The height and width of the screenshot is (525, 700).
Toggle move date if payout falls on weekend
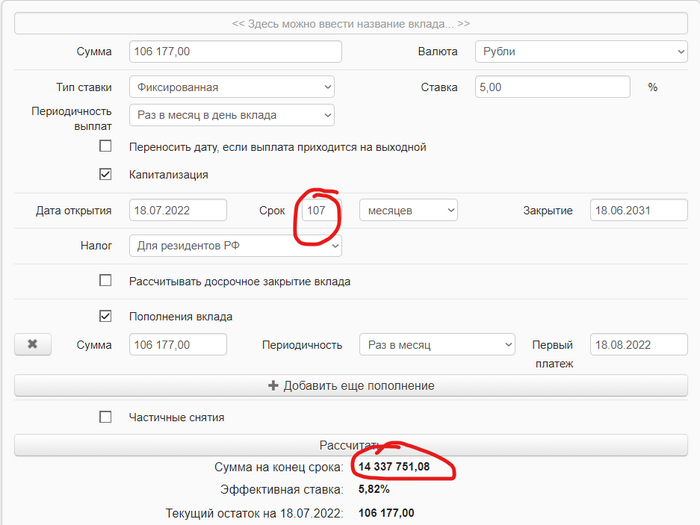[x=105, y=146]
